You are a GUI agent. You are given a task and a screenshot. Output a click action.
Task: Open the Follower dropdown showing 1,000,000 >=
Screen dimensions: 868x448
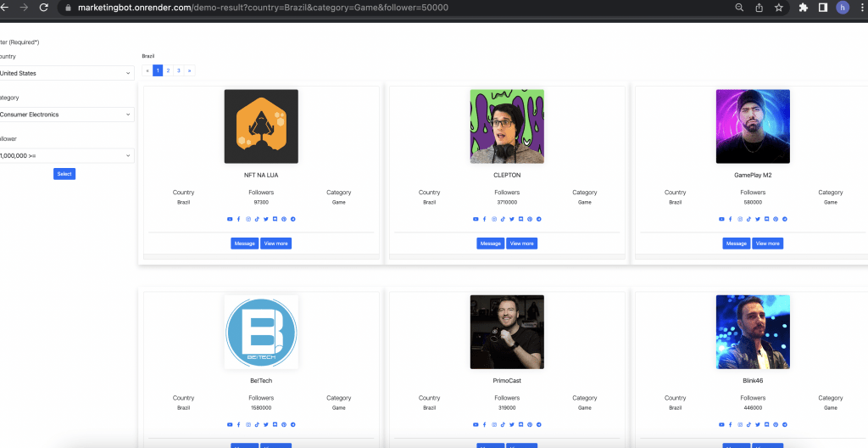point(66,156)
